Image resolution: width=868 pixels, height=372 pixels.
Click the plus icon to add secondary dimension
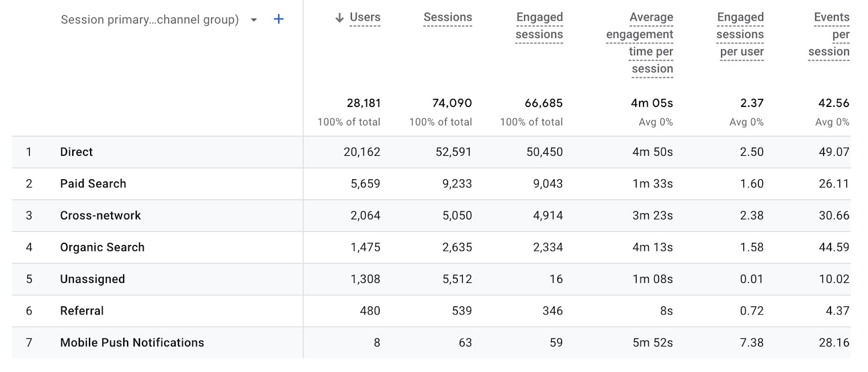tap(278, 18)
